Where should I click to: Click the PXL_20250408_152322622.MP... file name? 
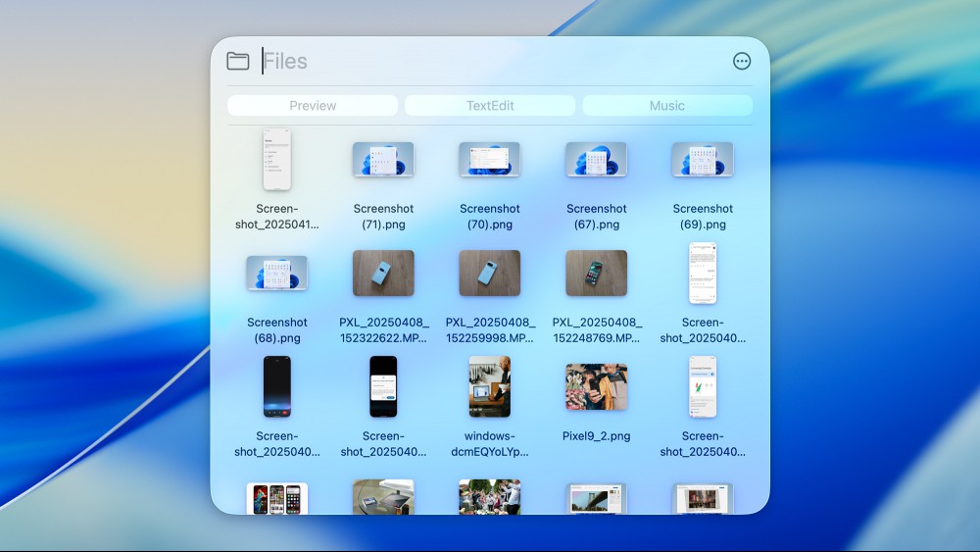(384, 330)
